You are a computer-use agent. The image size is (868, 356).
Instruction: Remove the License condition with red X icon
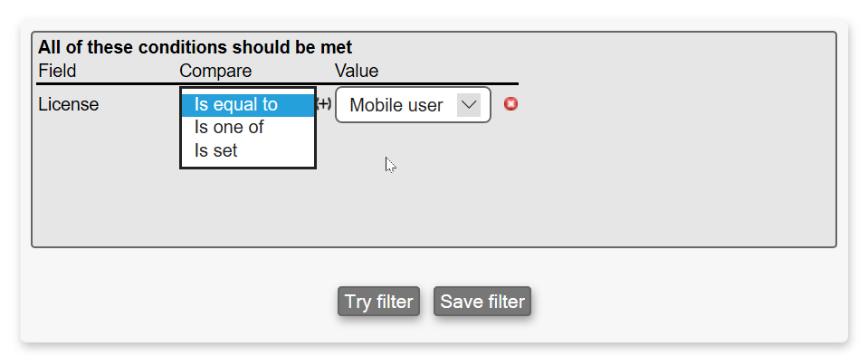(x=511, y=104)
